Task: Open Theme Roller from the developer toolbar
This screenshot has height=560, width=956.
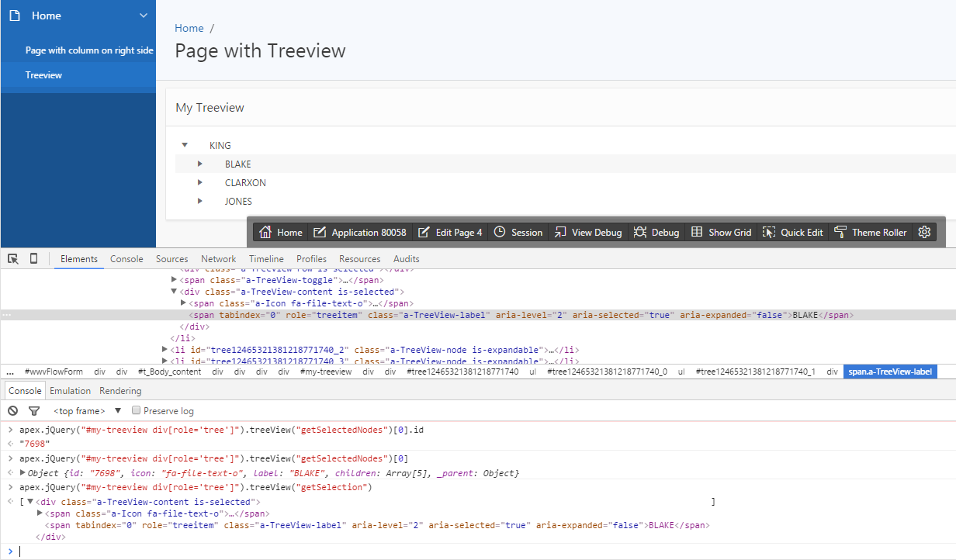Action: point(870,231)
